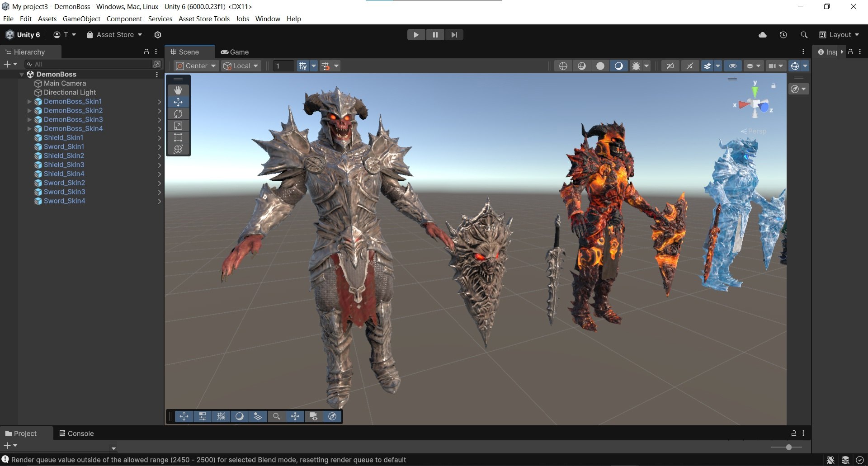Select the Scale tool
Screen dimensions: 868x466
pos(178,126)
